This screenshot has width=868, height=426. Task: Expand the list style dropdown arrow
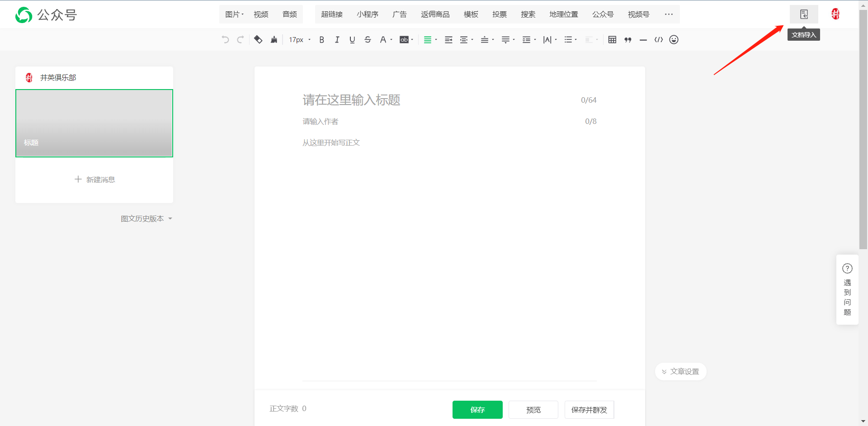tap(576, 40)
